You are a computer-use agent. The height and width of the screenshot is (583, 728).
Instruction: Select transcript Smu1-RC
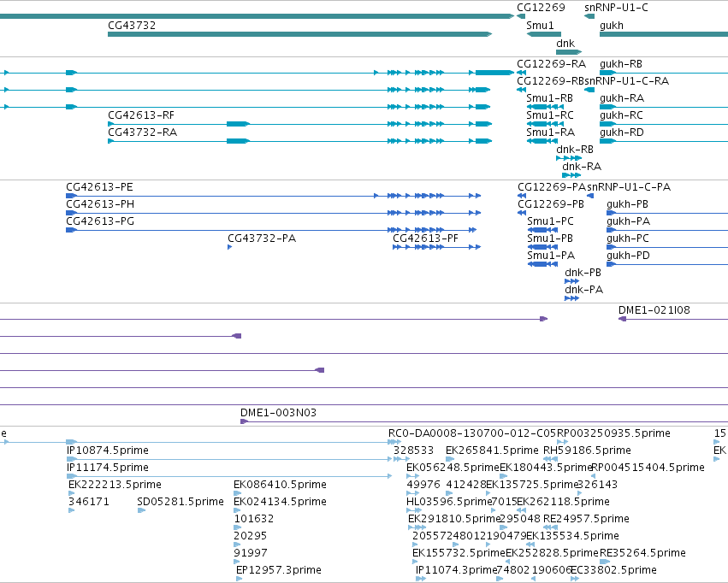pos(545,124)
